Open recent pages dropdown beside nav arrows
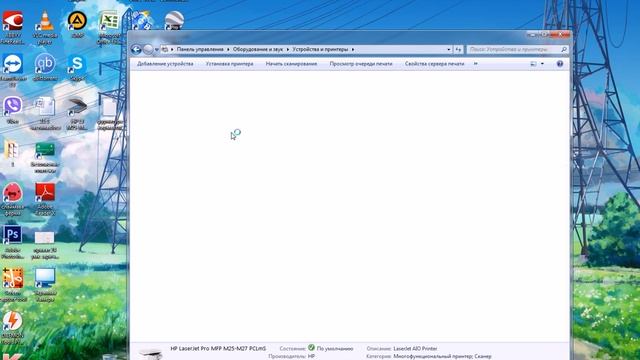640x360 pixels. [x=156, y=50]
